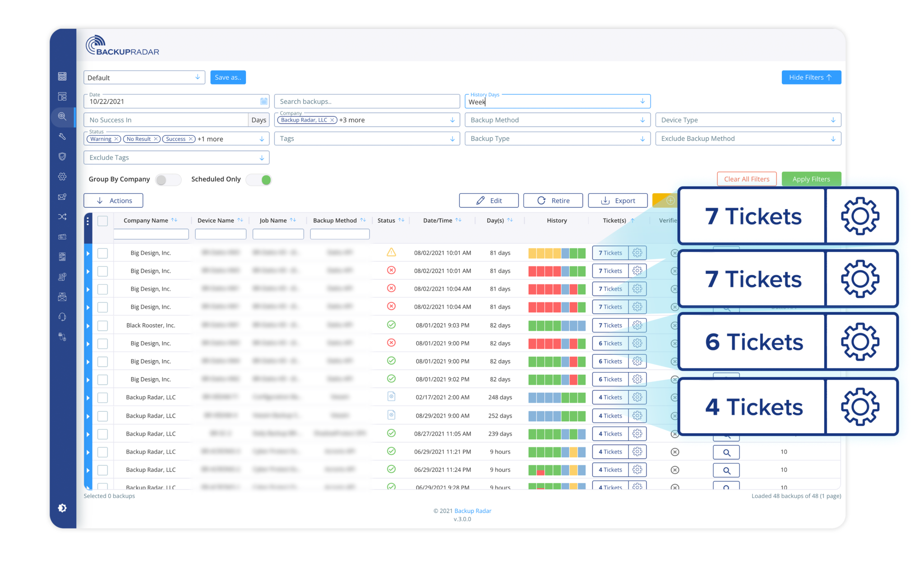The image size is (924, 562).
Task: Expand the Device Type dropdown
Action: point(748,120)
